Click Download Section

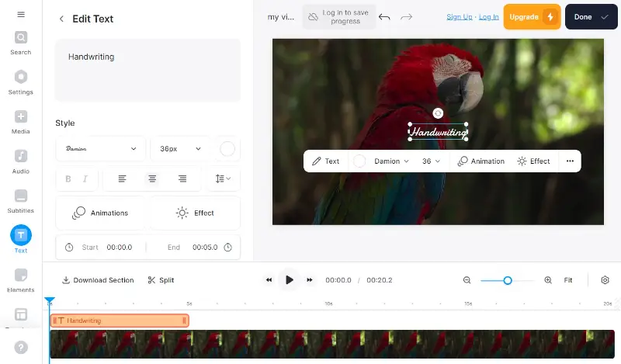[99, 280]
